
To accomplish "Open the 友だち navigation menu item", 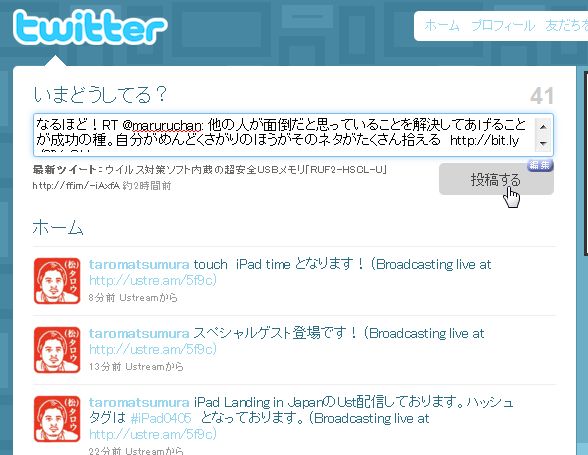I will pos(566,26).
